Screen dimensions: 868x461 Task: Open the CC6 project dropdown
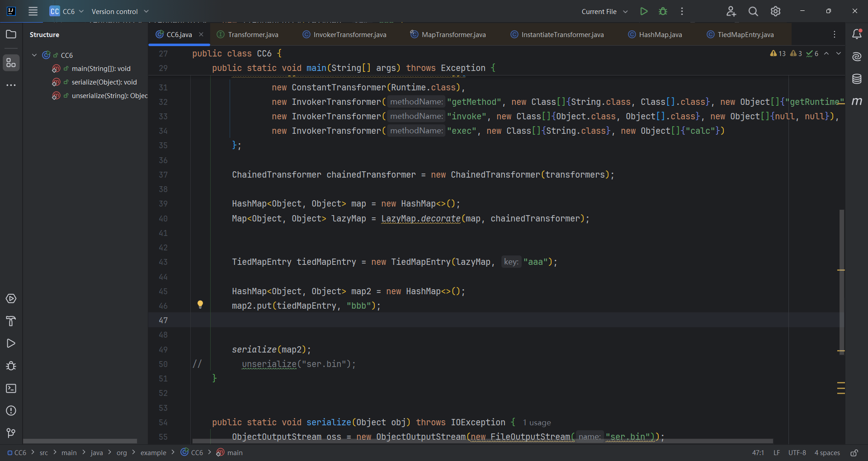67,11
